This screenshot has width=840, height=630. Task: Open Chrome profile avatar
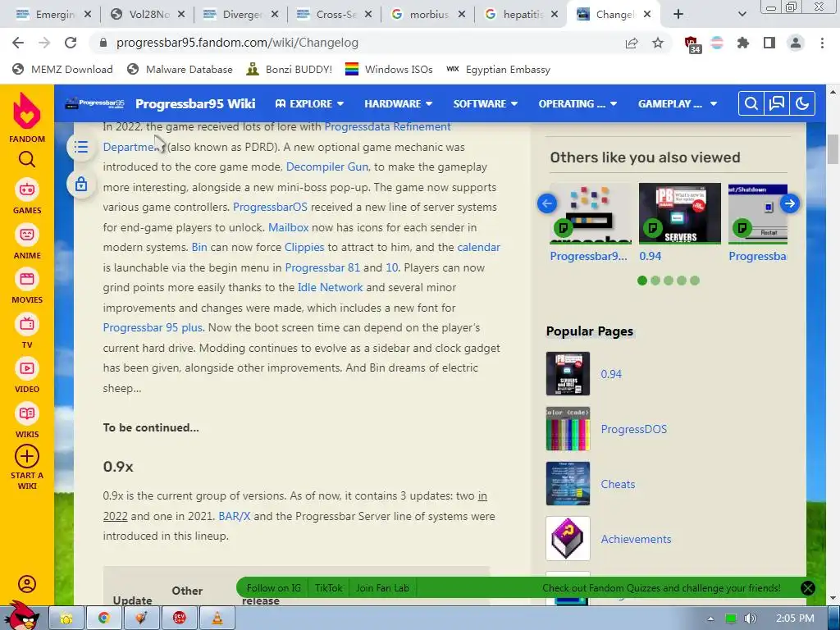click(x=796, y=43)
